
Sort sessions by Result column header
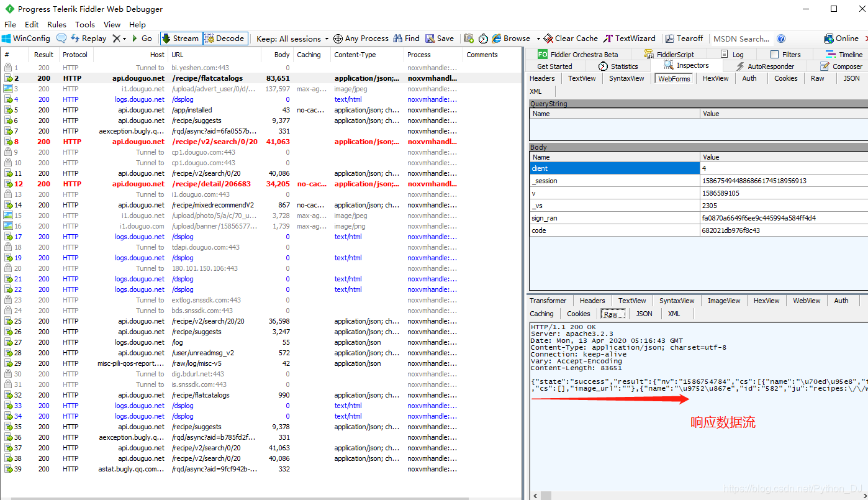(43, 55)
